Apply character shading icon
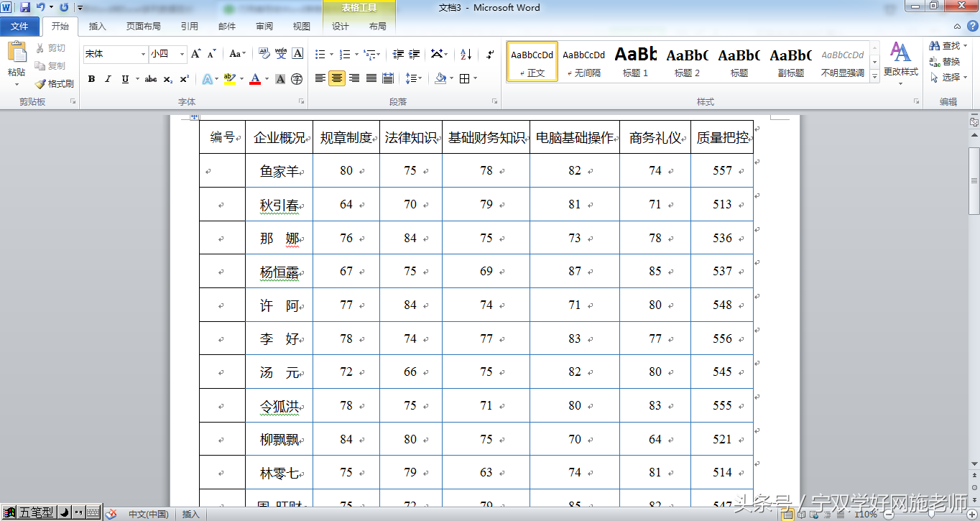The height and width of the screenshot is (521, 980). click(280, 79)
